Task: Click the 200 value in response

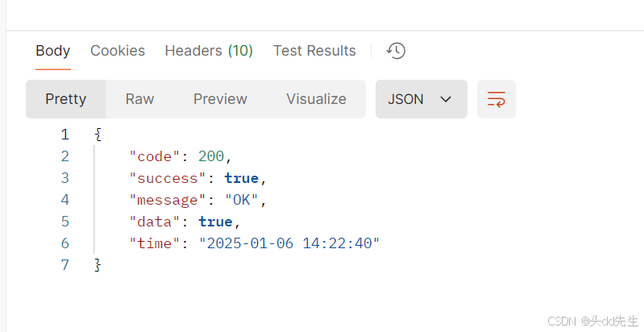Action: pyautogui.click(x=211, y=156)
